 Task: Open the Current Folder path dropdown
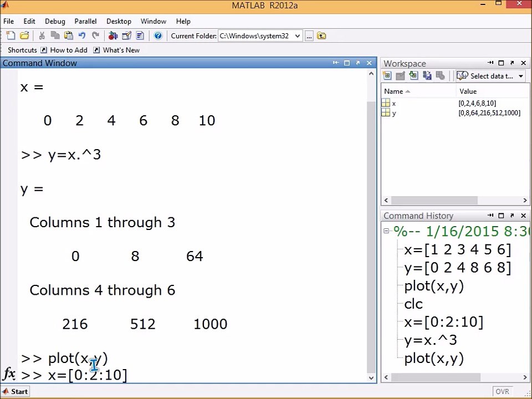point(298,35)
